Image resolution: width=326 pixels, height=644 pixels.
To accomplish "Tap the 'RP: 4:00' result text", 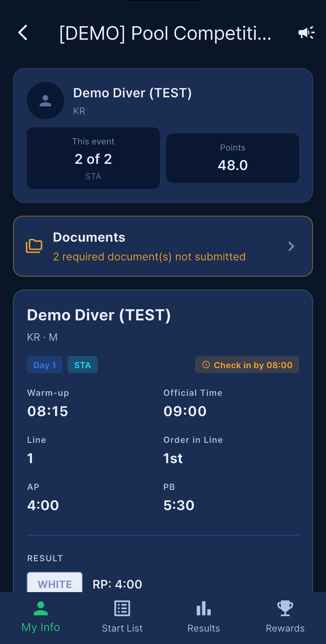I will coord(117,584).
